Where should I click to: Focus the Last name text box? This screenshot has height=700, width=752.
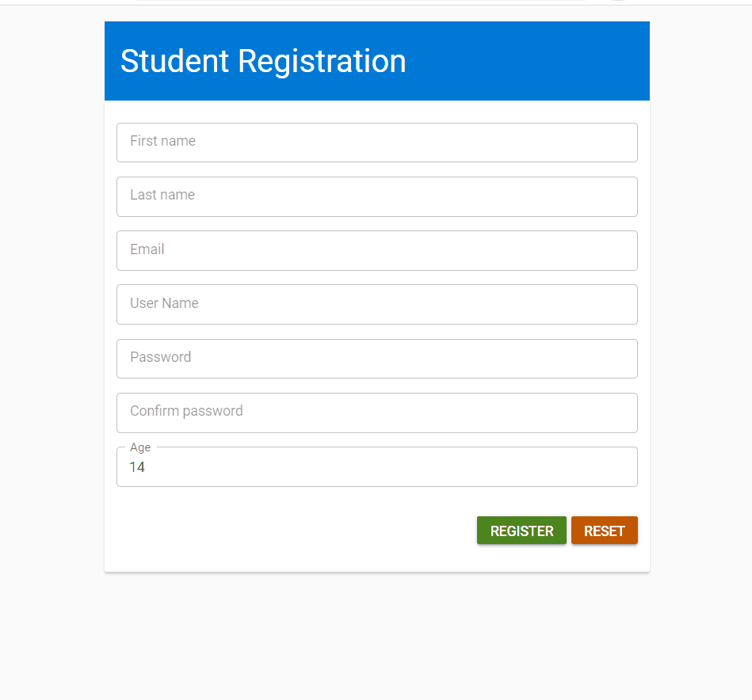pyautogui.click(x=376, y=196)
